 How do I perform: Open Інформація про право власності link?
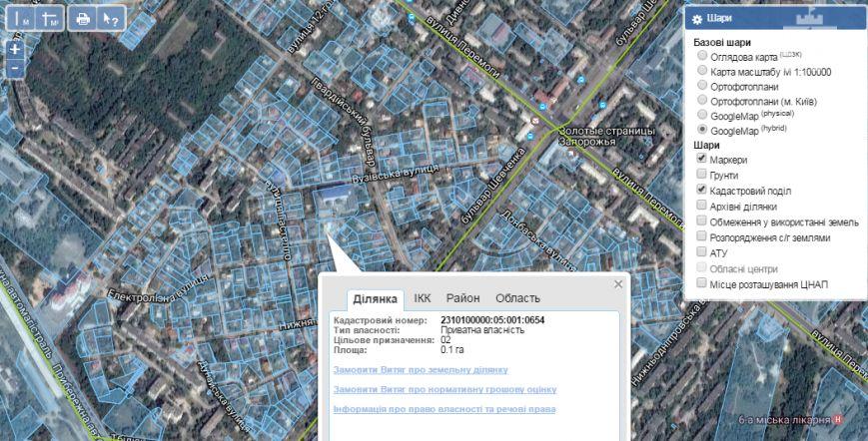(443, 409)
